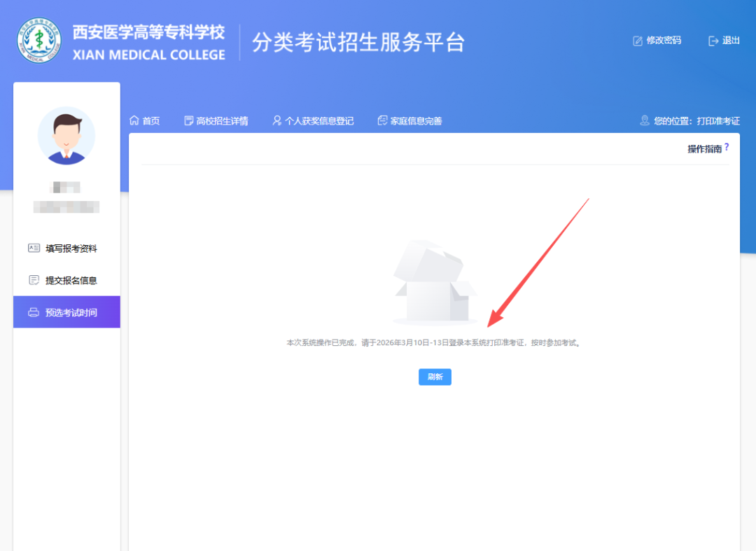The height and width of the screenshot is (551, 756).
Task: Click the document icon beside 高校招生详情
Action: [x=188, y=120]
